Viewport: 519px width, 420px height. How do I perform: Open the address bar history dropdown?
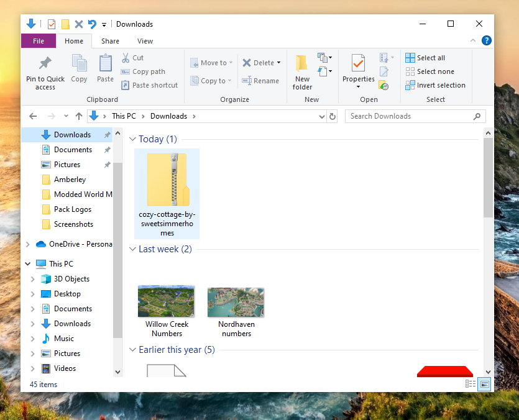pos(321,116)
